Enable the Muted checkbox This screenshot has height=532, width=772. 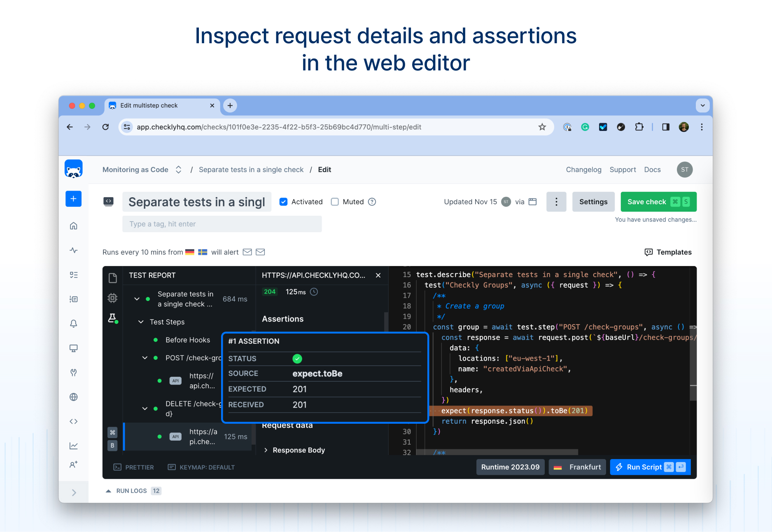335,202
